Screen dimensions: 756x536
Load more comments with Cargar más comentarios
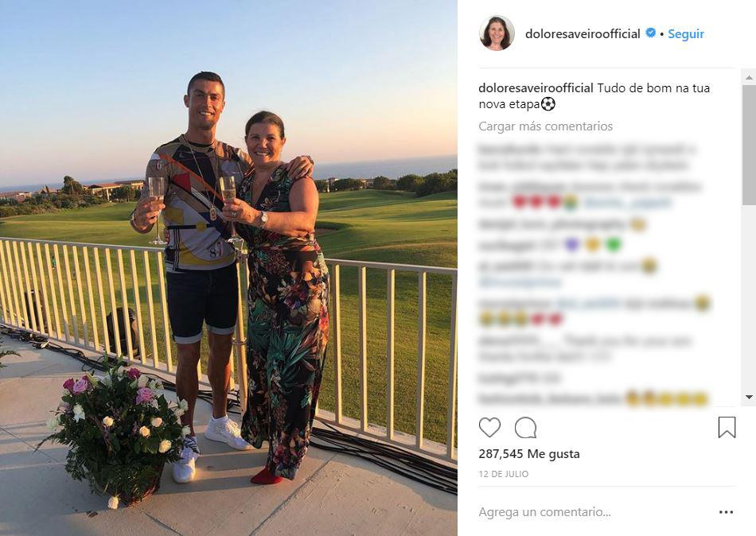coord(545,126)
